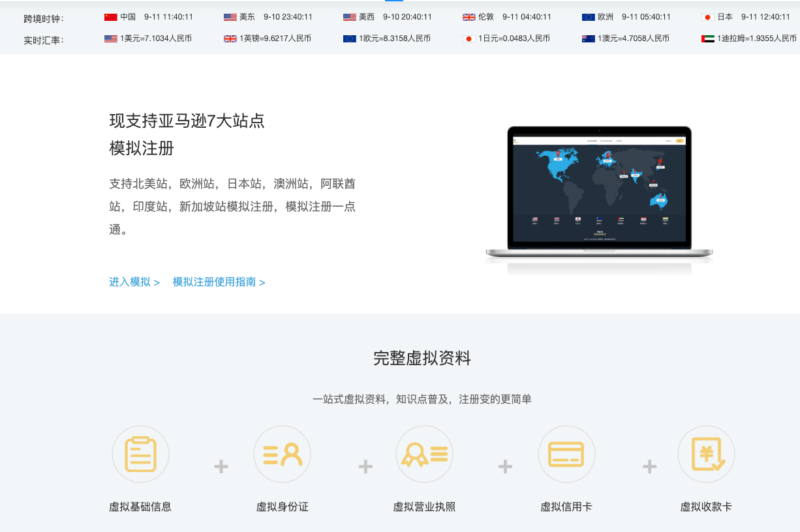This screenshot has width=800, height=532.
Task: Click the 1迪拉姆=1.9355人民币 exchange rate
Action: (757, 38)
